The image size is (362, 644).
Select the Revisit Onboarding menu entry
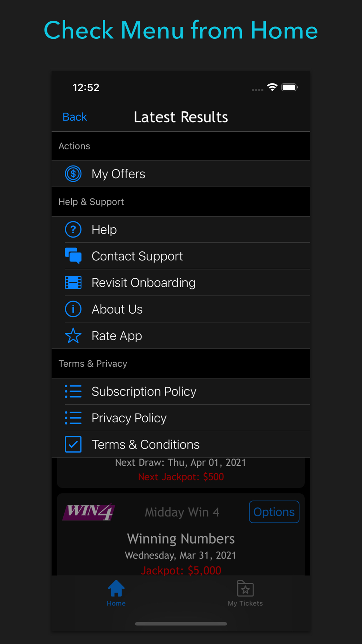(x=181, y=283)
